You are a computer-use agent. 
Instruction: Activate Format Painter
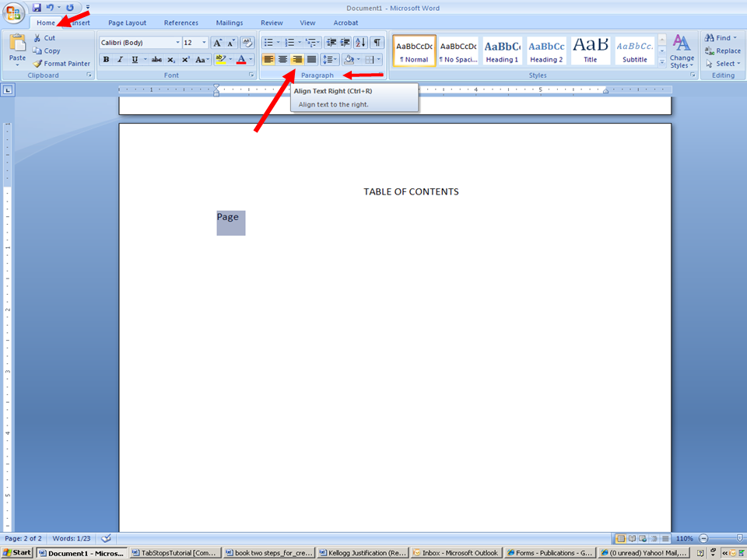[61, 63]
